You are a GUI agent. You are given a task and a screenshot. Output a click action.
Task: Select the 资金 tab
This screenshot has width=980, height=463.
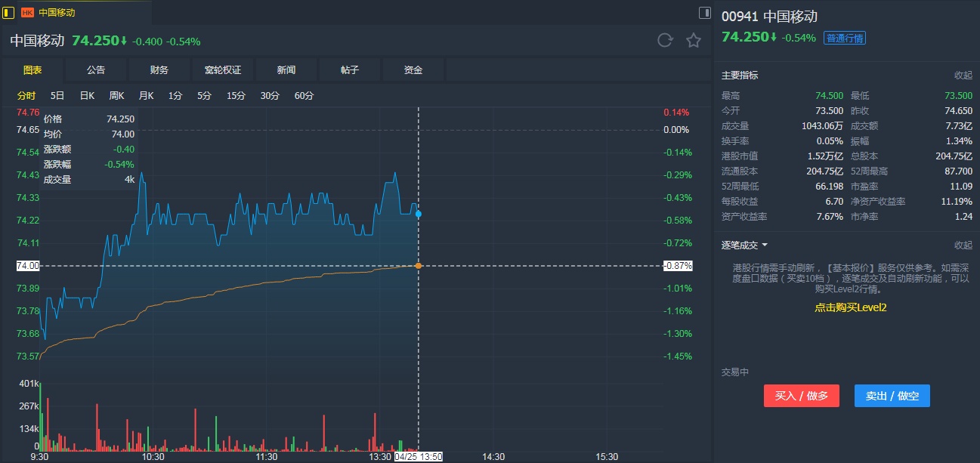[413, 70]
